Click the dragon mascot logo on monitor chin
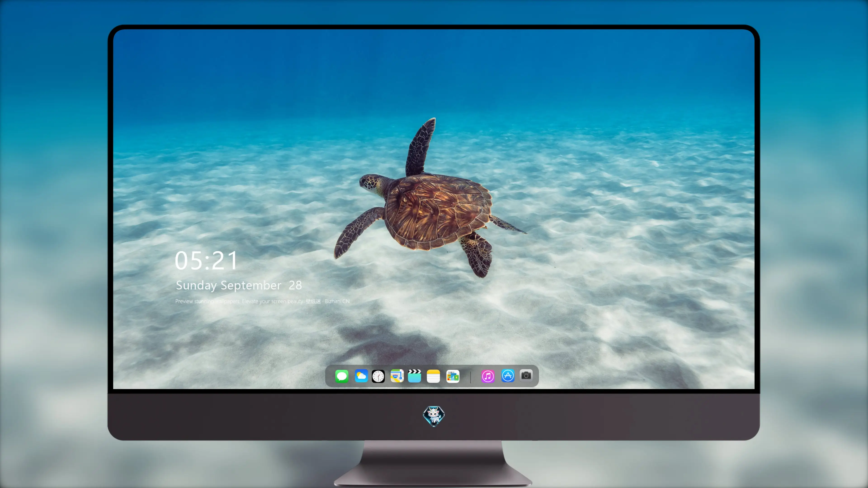868x488 pixels. click(434, 416)
